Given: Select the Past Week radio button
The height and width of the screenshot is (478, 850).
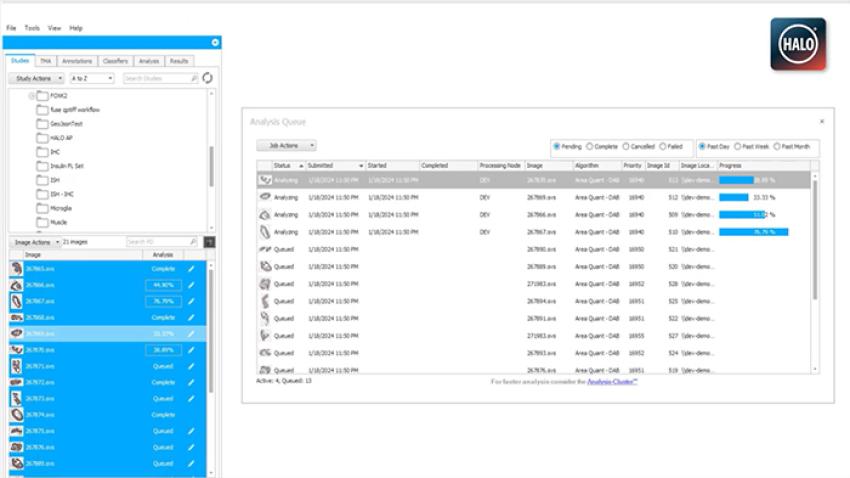Looking at the screenshot, I should point(738,146).
